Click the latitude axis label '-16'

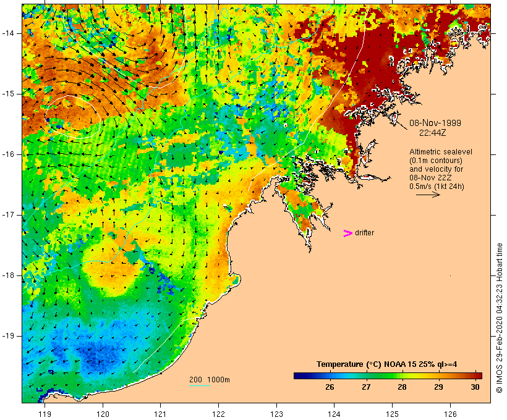(x=8, y=154)
